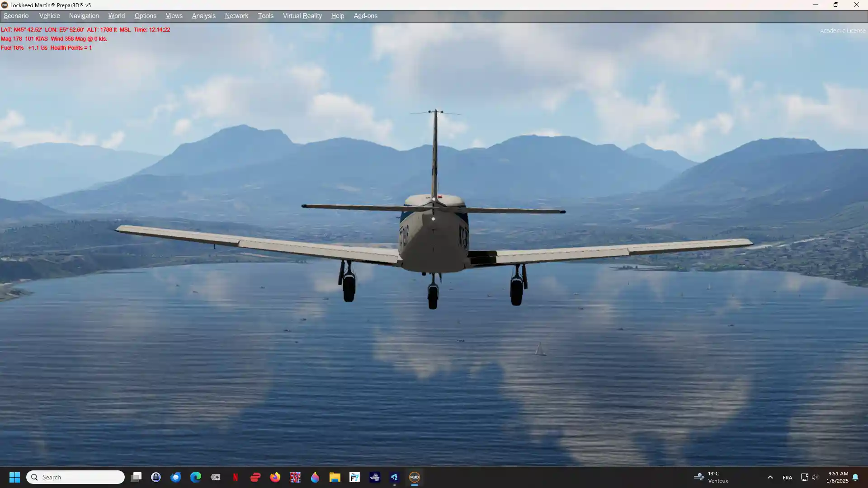Open Task View from the taskbar

pyautogui.click(x=136, y=477)
